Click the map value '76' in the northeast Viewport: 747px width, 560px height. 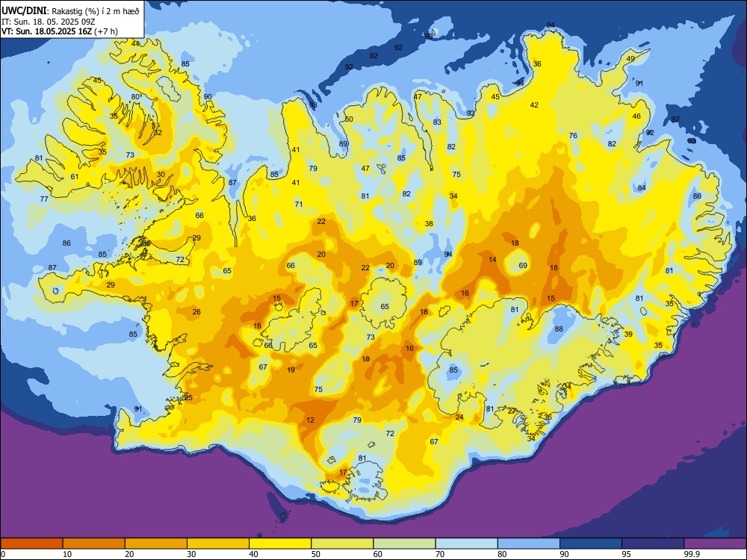573,136
